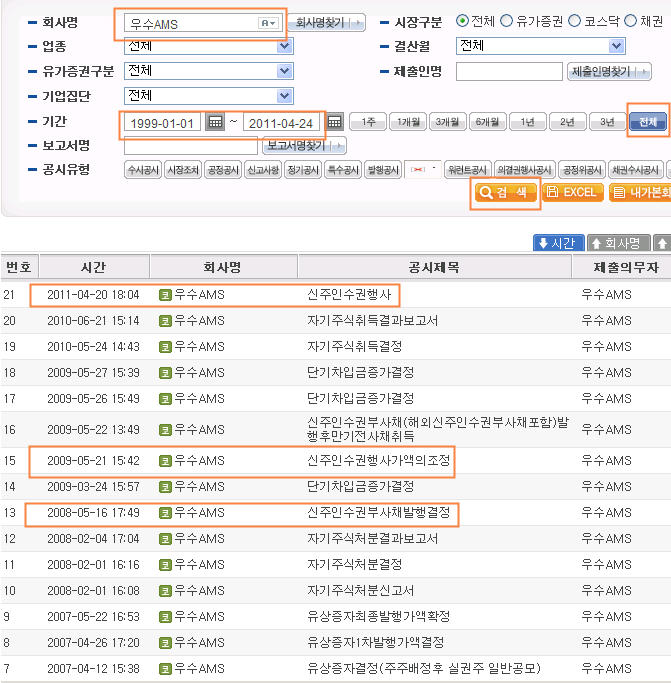Click the 보고서명 input field
This screenshot has height=683, width=671.
[191, 145]
